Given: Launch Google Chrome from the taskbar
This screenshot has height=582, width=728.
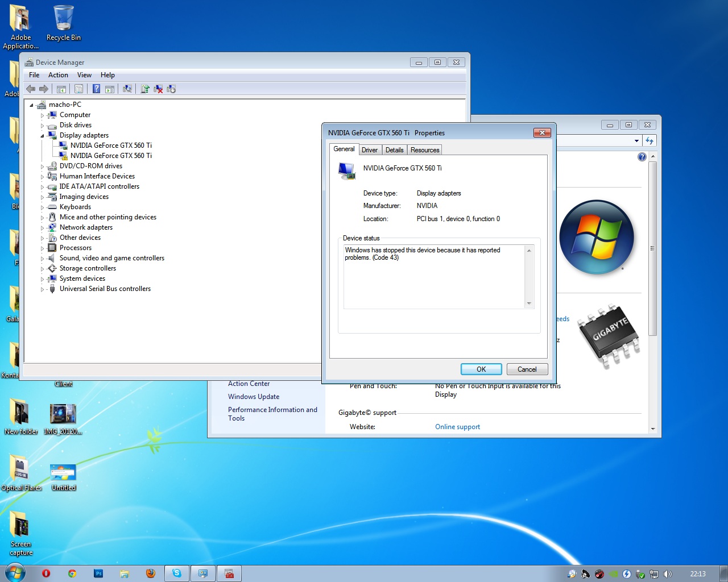Looking at the screenshot, I should 72,573.
